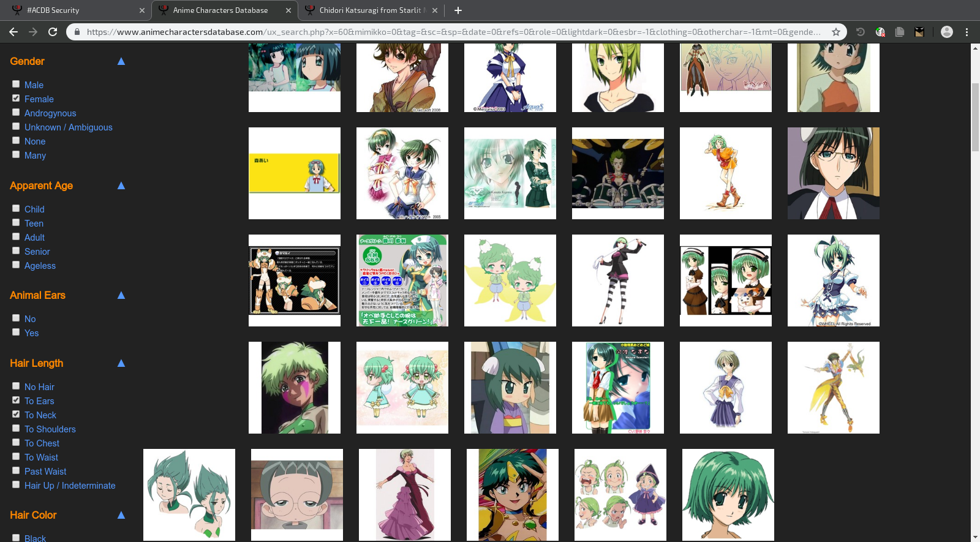Click the Many gender filter link

[35, 156]
